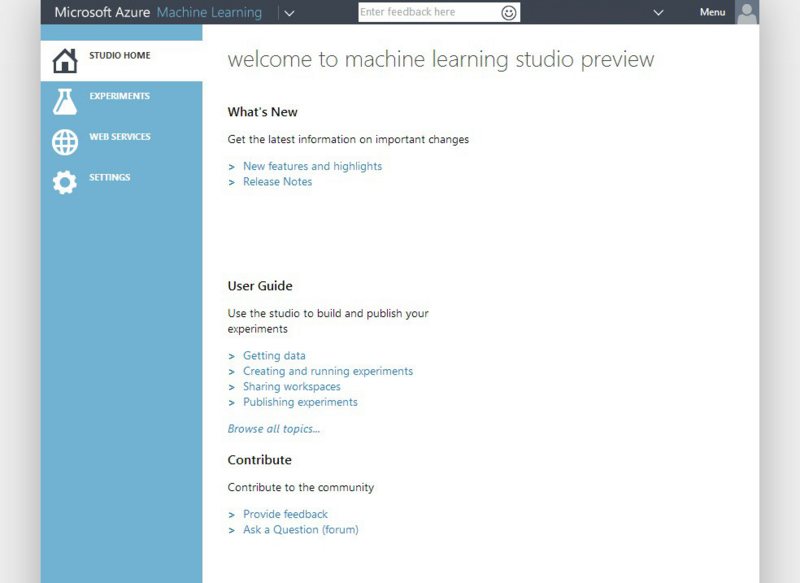Open Ask a Question (forum) link
This screenshot has width=800, height=583.
click(x=301, y=529)
